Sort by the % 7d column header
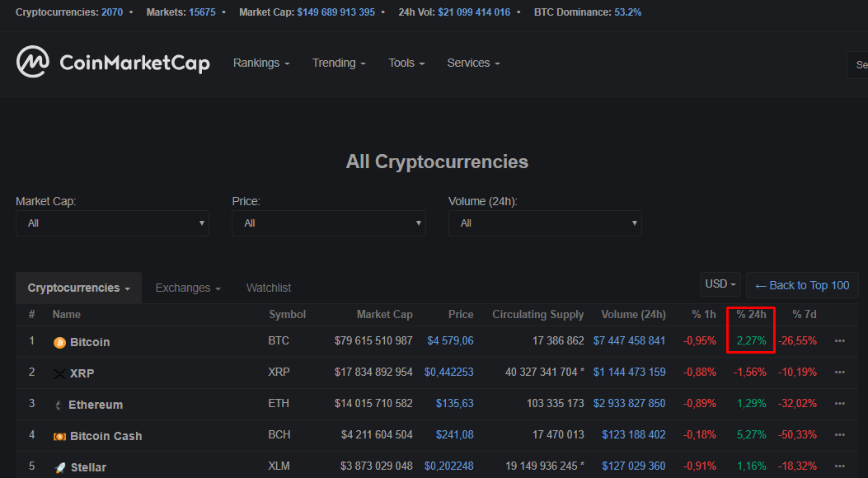Screen dimensions: 868x478 [x=804, y=315]
